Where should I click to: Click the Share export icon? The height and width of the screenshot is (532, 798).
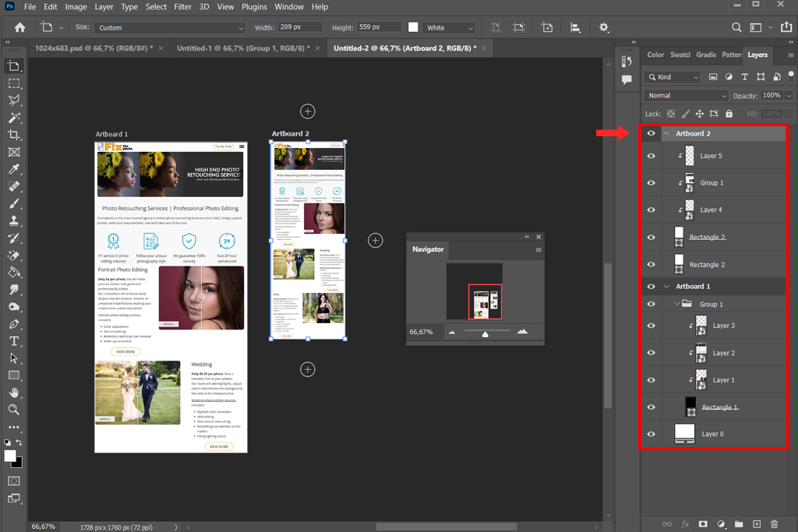786,27
